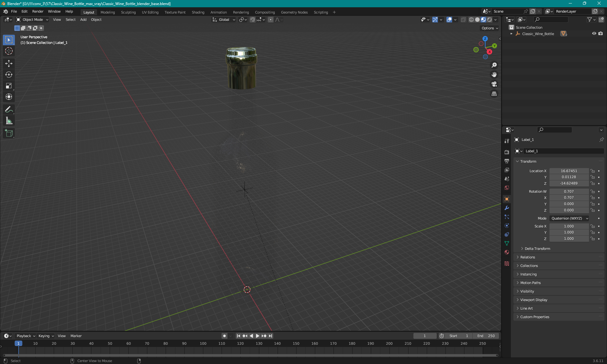Viewport: 607px width, 364px height.
Task: Collapse the Transform panel
Action: click(x=528, y=161)
